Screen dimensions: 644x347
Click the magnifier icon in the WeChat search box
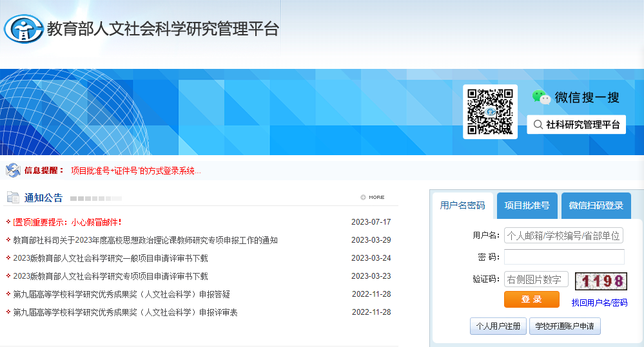pos(538,125)
